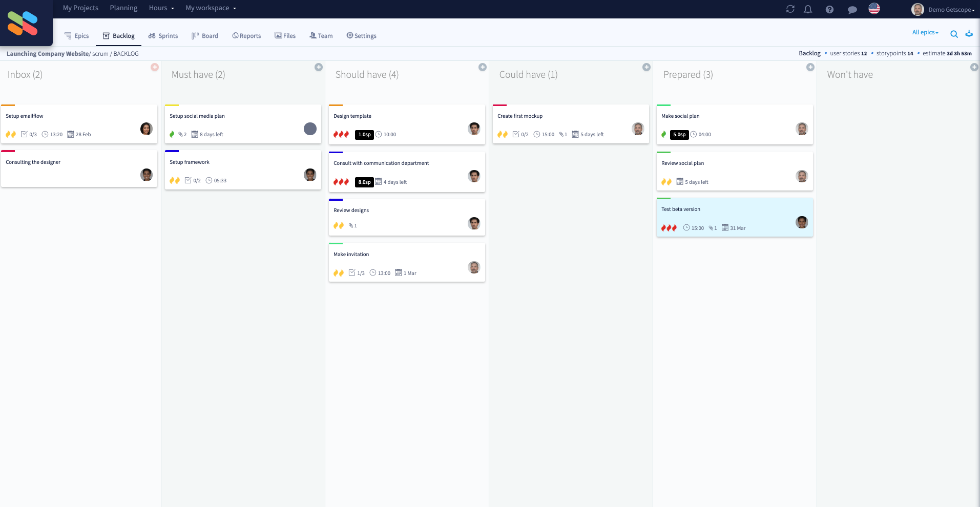Open help via the question mark icon
980x507 pixels.
pos(829,9)
